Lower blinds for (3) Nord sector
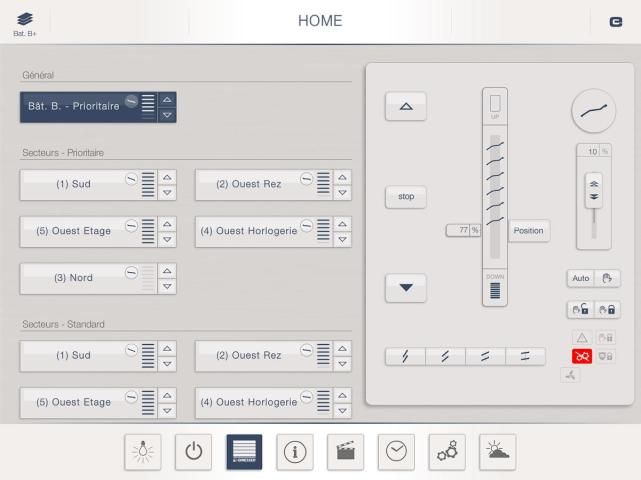 click(167, 285)
